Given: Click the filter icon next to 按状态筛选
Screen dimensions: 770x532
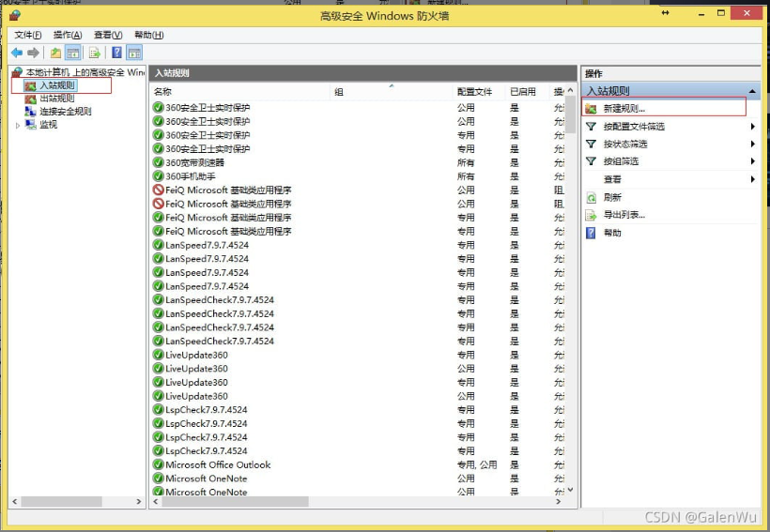Looking at the screenshot, I should pos(592,144).
